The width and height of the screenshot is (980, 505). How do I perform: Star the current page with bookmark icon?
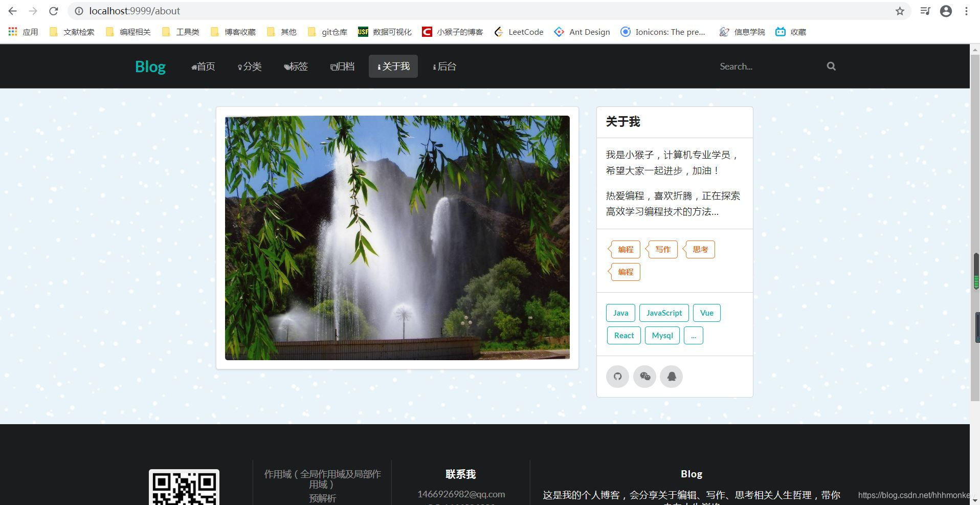pos(899,11)
